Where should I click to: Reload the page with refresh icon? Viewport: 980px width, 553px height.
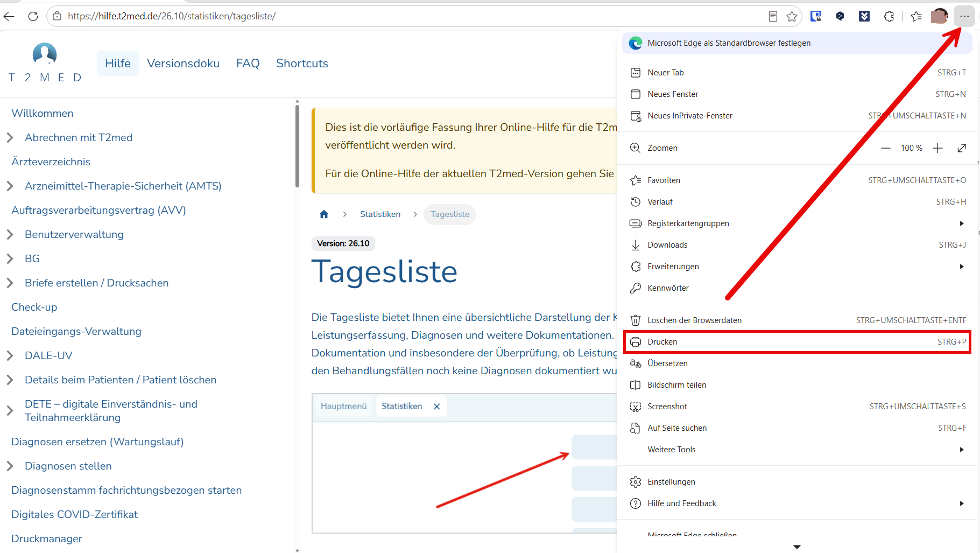click(x=33, y=16)
